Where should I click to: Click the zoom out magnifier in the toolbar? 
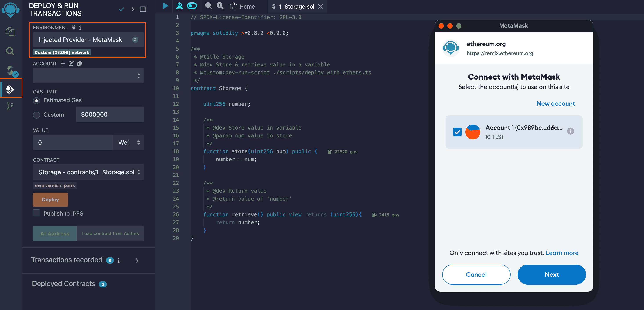click(208, 6)
